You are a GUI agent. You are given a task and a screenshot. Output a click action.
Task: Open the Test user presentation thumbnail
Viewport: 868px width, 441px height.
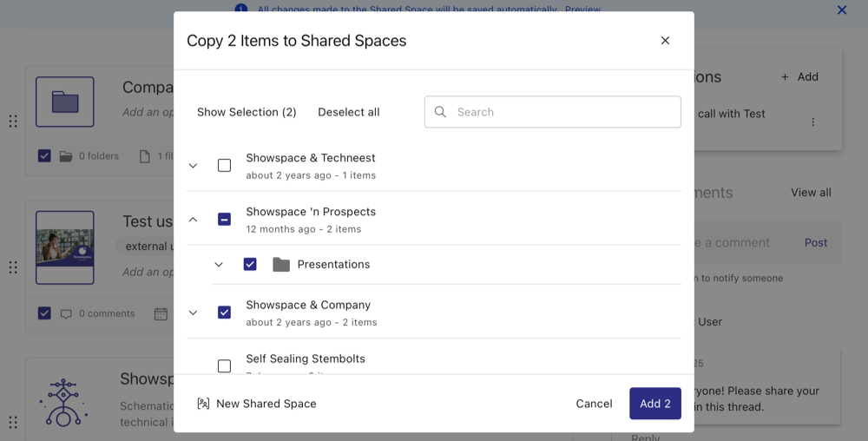[x=65, y=247]
